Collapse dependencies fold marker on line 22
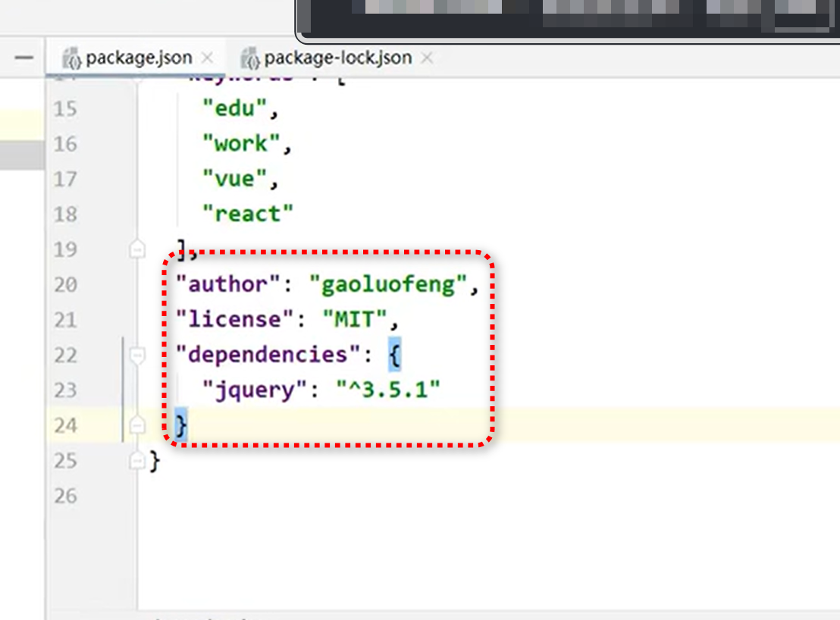 point(137,355)
